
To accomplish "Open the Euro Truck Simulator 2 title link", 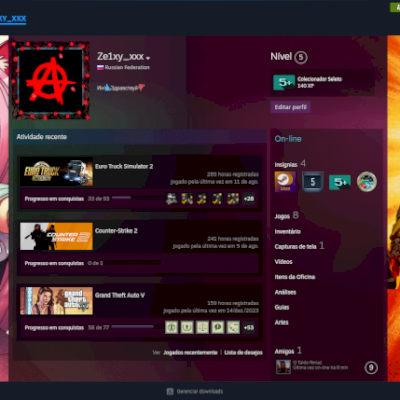I will (124, 166).
